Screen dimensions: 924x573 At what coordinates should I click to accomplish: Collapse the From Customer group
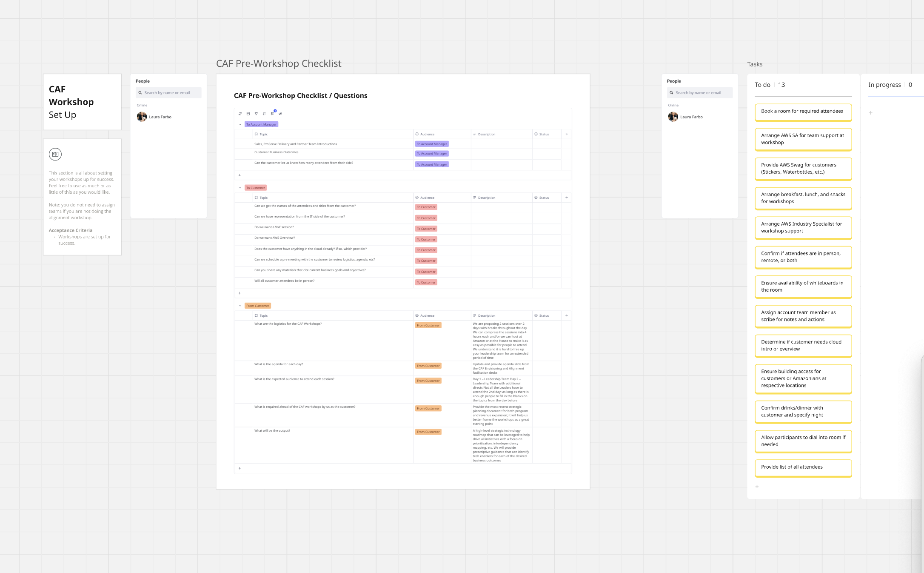coord(240,306)
